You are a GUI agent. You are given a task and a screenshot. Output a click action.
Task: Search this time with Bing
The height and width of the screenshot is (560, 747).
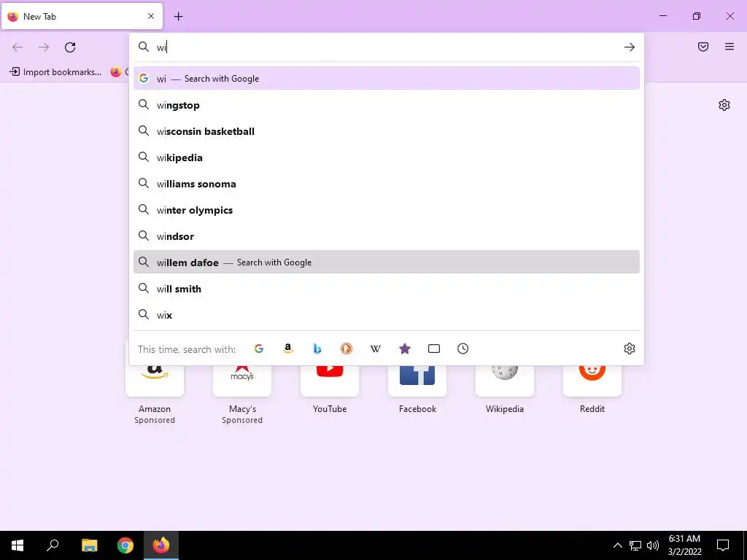[x=317, y=349]
